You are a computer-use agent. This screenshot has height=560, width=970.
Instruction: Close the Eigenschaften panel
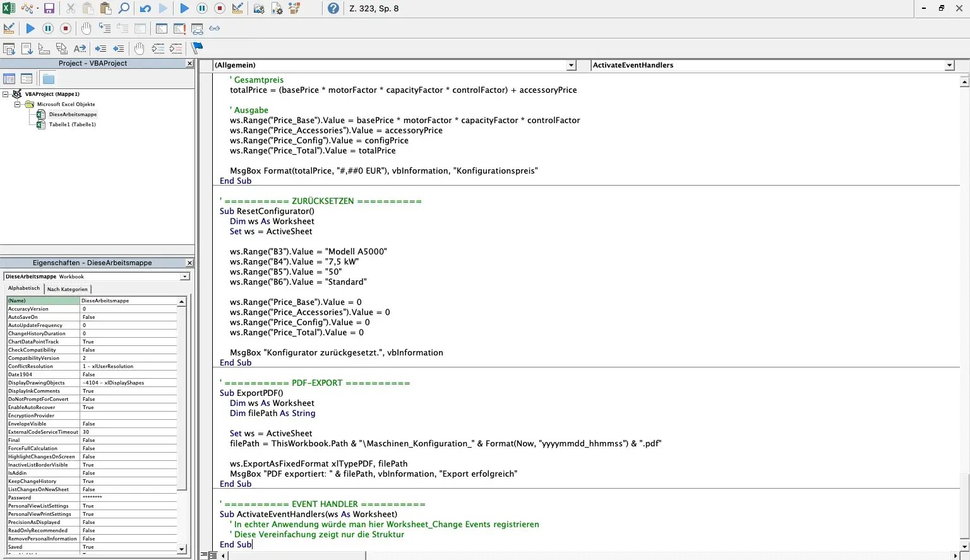(x=189, y=263)
